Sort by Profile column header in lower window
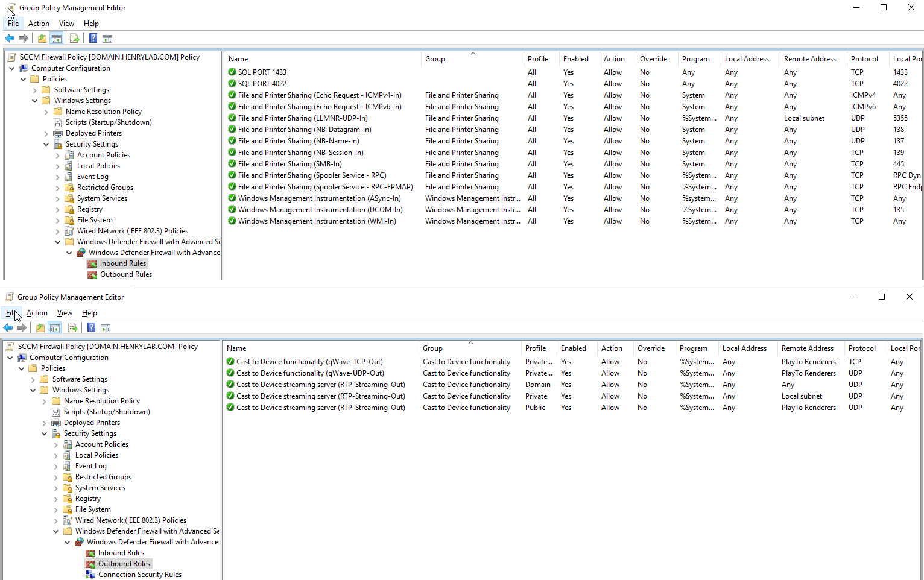The width and height of the screenshot is (924, 580). 535,348
